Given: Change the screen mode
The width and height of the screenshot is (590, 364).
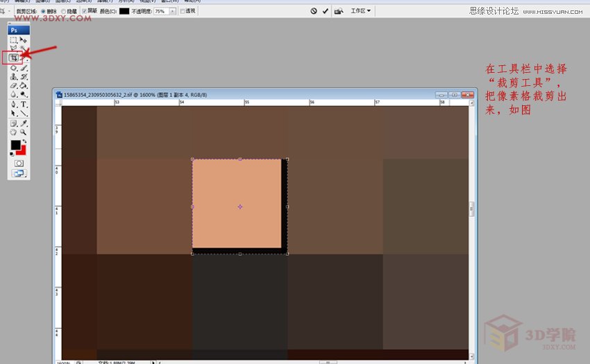Looking at the screenshot, I should [19, 173].
